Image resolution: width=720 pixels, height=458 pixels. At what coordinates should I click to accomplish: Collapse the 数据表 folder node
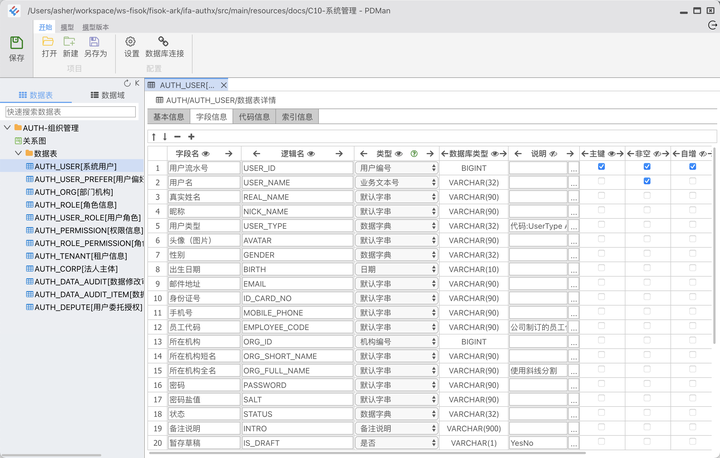[x=18, y=153]
